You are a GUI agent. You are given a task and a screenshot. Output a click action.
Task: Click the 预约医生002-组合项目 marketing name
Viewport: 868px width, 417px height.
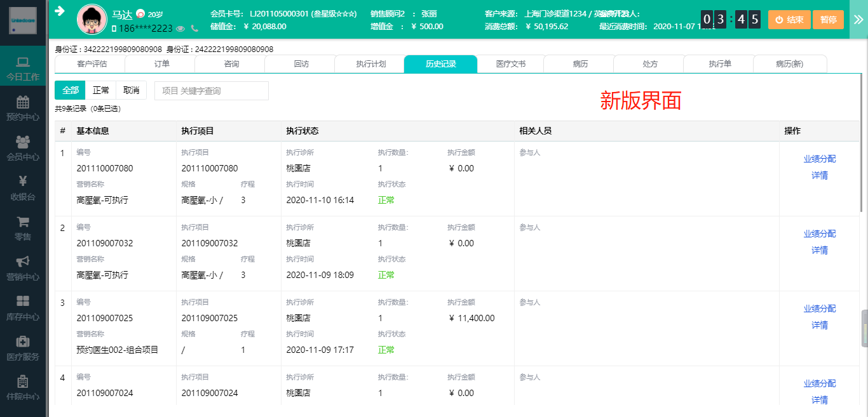(x=118, y=350)
